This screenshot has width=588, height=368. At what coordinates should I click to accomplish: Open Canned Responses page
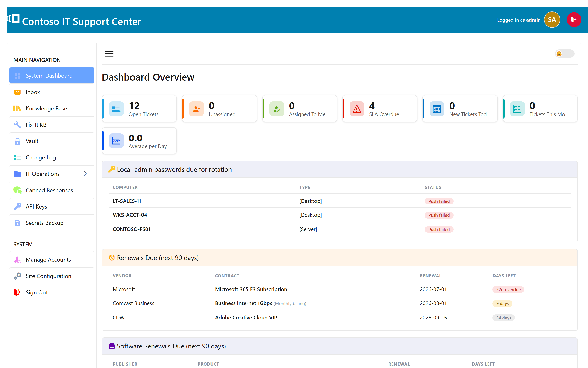[52, 190]
